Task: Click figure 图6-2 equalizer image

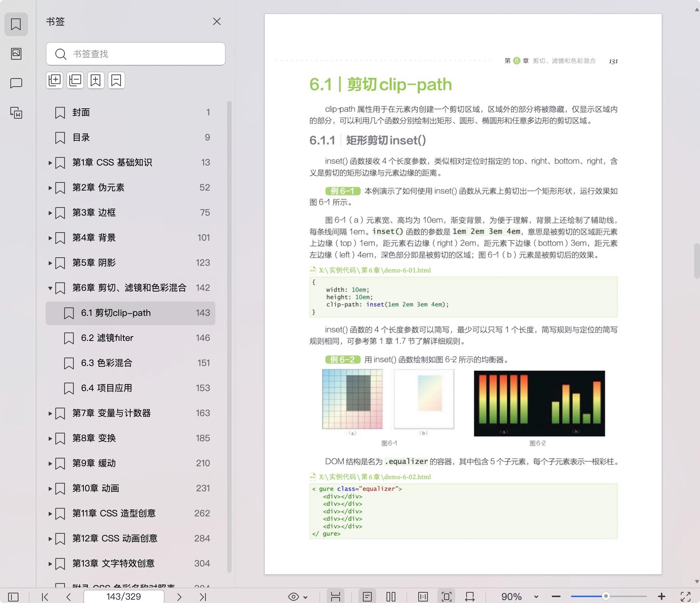Action: pos(539,403)
